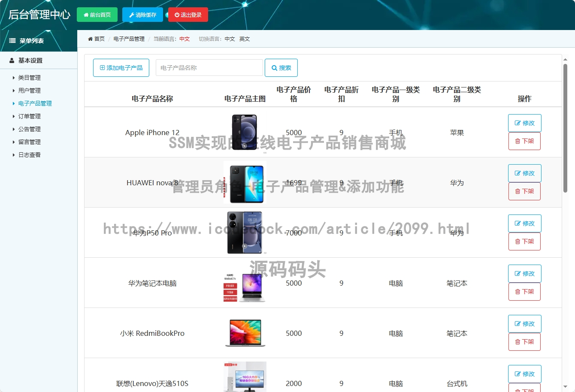Click the HUAWEI nova 8 product name
575x392 pixels.
[152, 183]
